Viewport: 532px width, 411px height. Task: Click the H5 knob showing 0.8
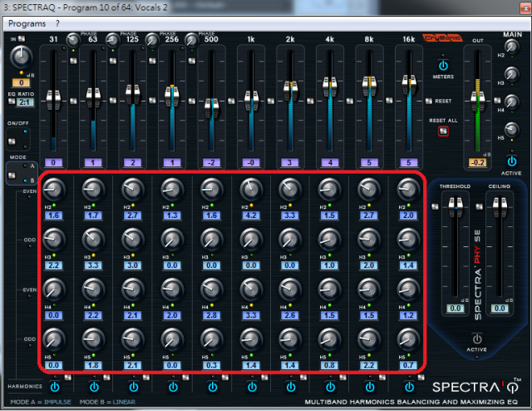coord(329,339)
